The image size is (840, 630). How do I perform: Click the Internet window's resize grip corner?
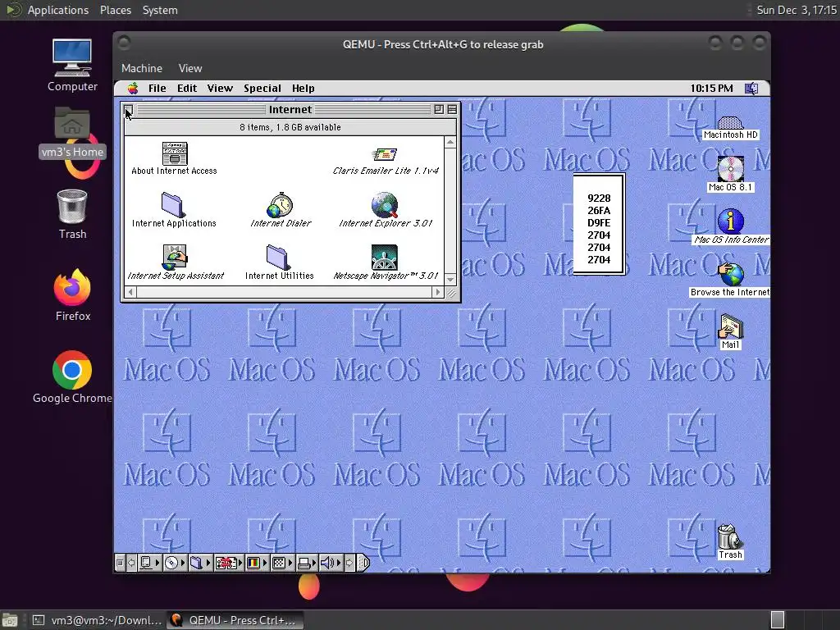(451, 293)
